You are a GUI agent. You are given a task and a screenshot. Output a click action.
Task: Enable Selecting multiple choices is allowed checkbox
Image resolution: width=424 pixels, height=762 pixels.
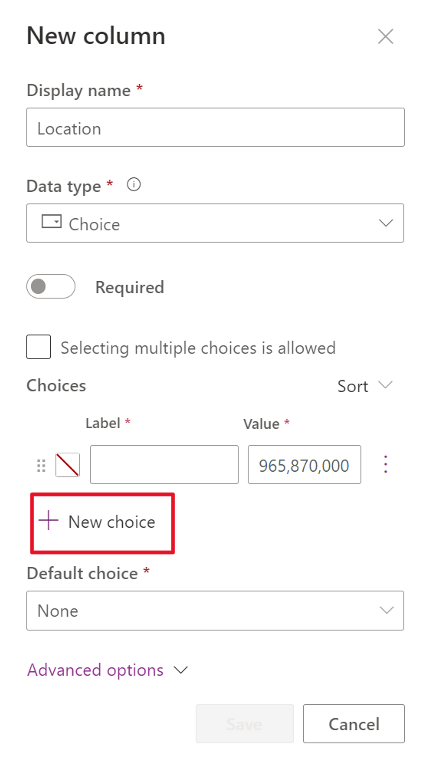pos(38,347)
